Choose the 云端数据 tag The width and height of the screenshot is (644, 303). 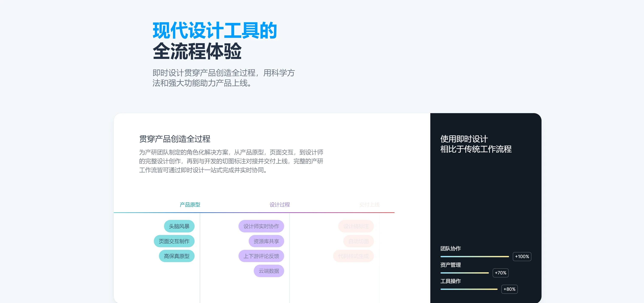point(269,271)
